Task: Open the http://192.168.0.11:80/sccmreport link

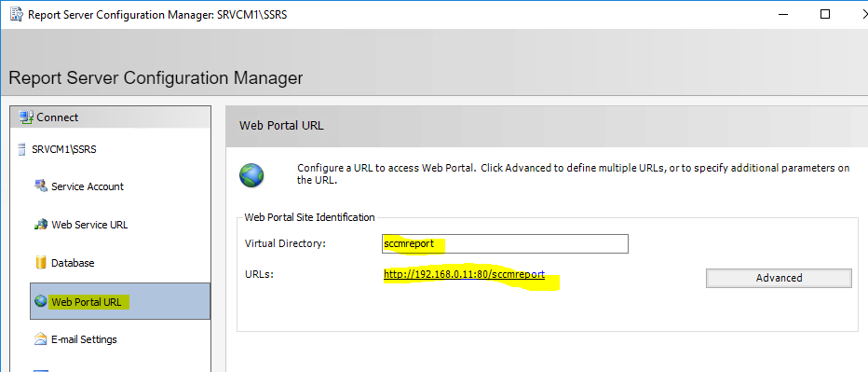Action: 465,274
